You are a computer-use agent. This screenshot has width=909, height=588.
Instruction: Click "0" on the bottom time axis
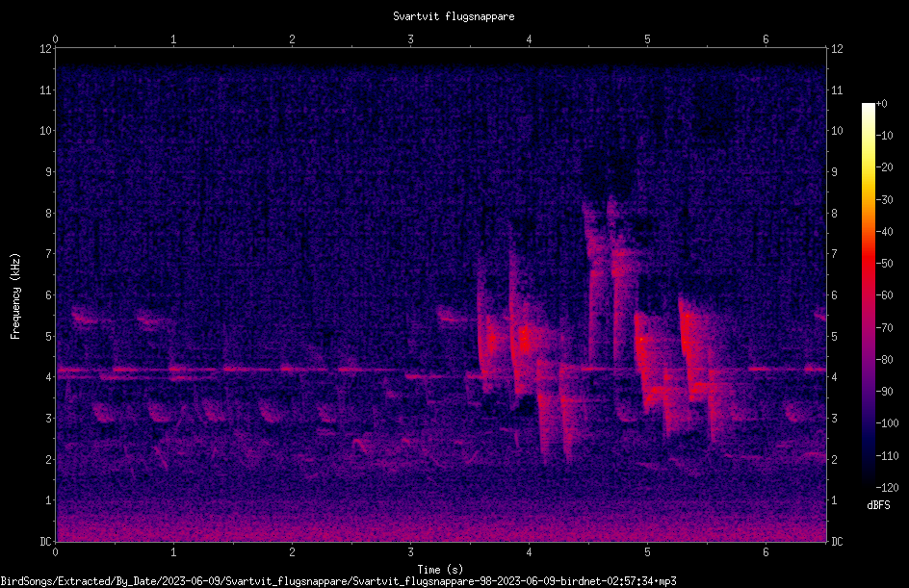click(x=55, y=552)
